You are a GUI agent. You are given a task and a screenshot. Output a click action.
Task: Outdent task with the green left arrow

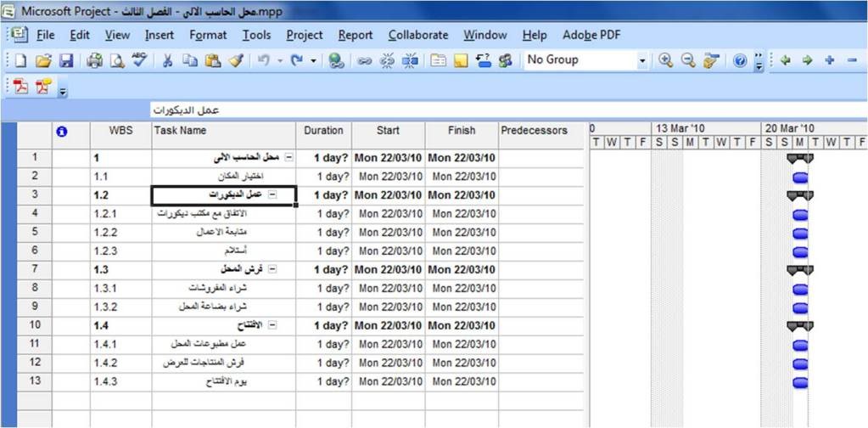point(785,60)
